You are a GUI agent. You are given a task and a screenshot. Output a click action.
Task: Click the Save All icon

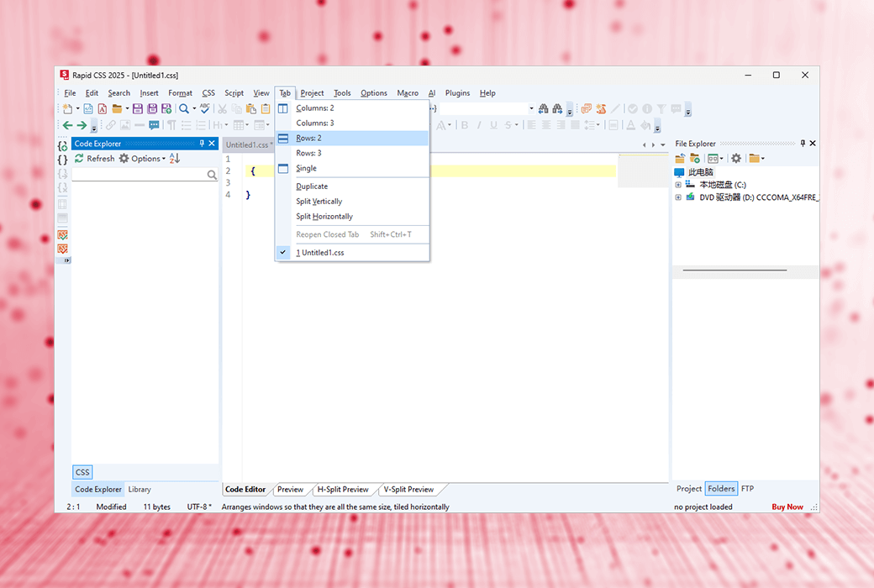pos(152,108)
